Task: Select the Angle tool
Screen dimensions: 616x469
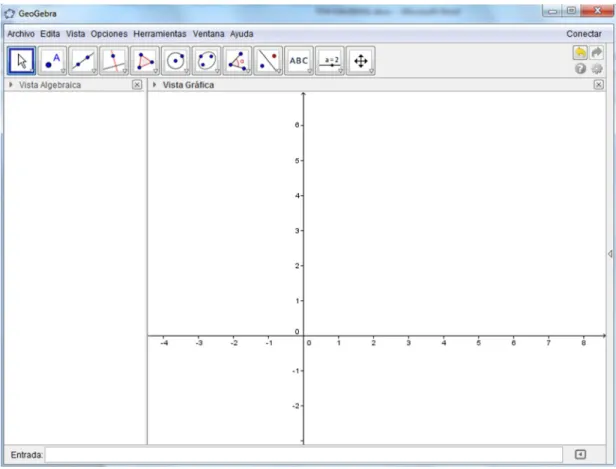Action: (237, 60)
